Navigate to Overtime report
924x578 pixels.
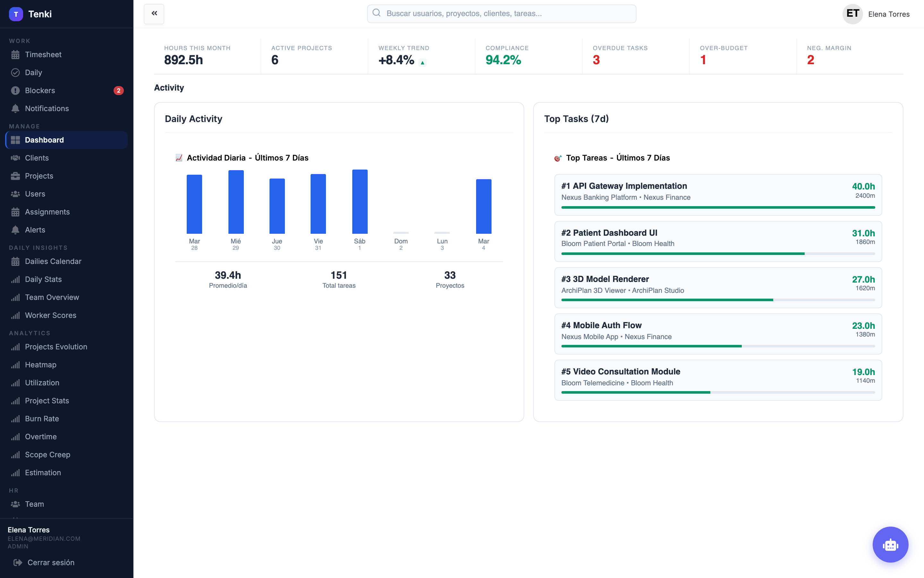pos(67,437)
